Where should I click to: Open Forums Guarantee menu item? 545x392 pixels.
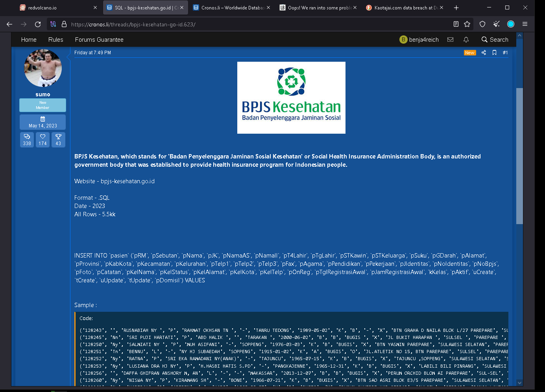[x=99, y=40]
